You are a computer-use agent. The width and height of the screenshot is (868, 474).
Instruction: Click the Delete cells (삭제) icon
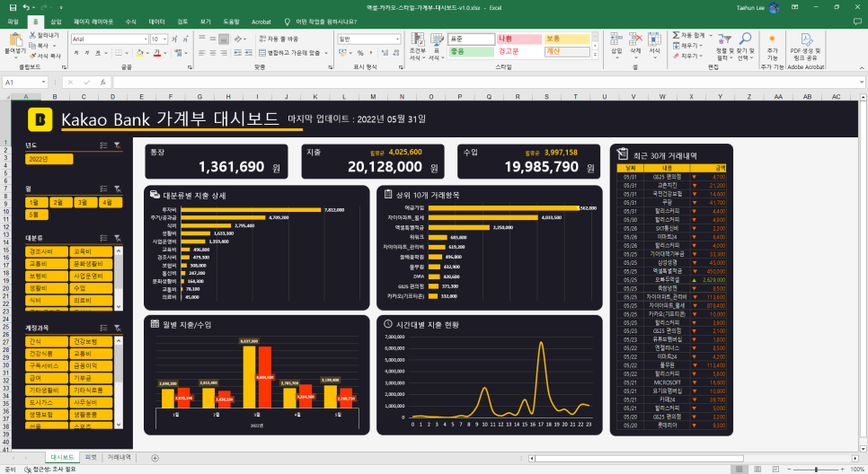click(x=635, y=39)
